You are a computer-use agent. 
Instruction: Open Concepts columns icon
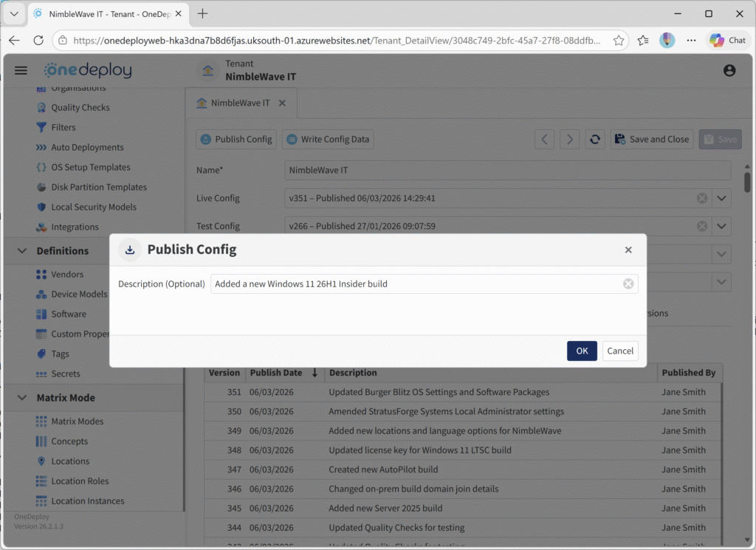click(x=41, y=441)
